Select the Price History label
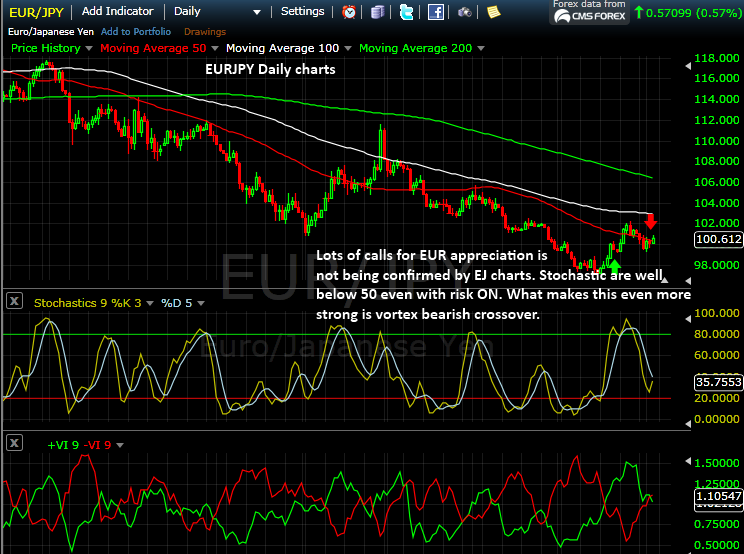The width and height of the screenshot is (744, 554). click(46, 48)
